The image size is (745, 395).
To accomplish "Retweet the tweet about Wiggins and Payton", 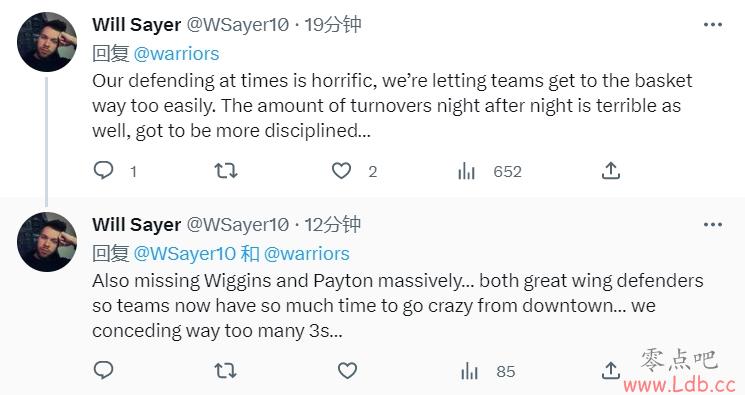I will [x=226, y=370].
